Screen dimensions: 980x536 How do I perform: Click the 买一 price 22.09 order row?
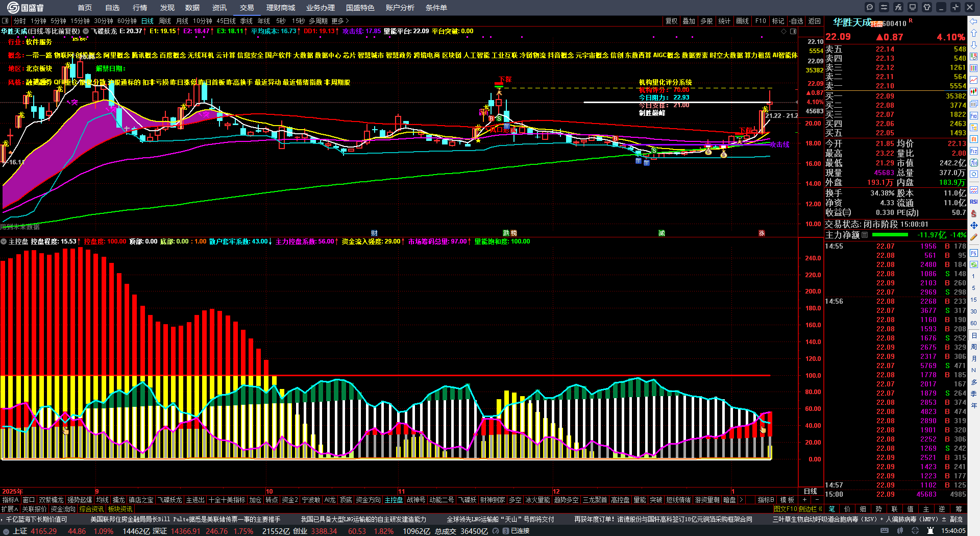point(895,96)
